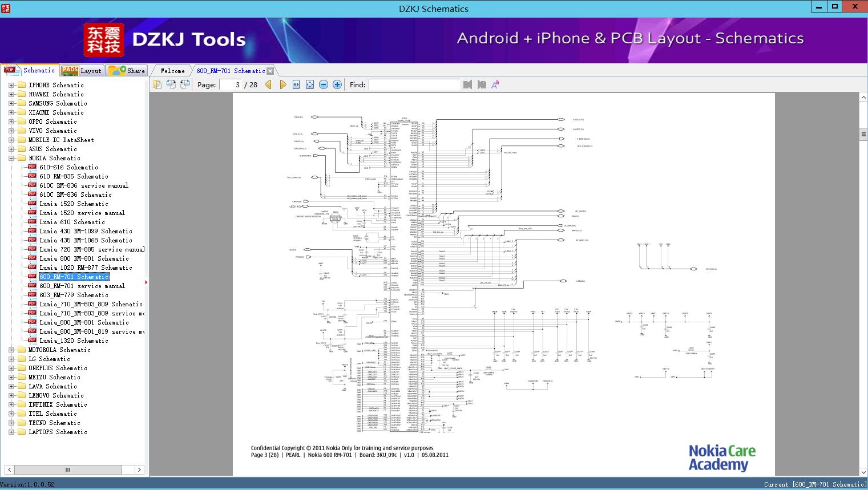Zoom in with the plus icon

[x=337, y=84]
